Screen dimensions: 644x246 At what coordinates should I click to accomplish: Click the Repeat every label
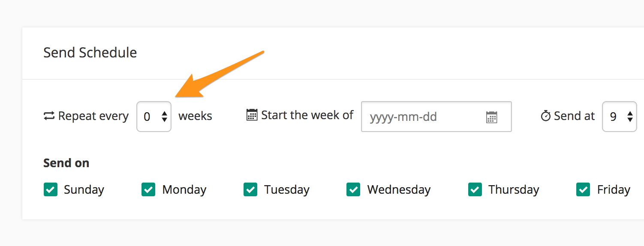click(x=93, y=116)
